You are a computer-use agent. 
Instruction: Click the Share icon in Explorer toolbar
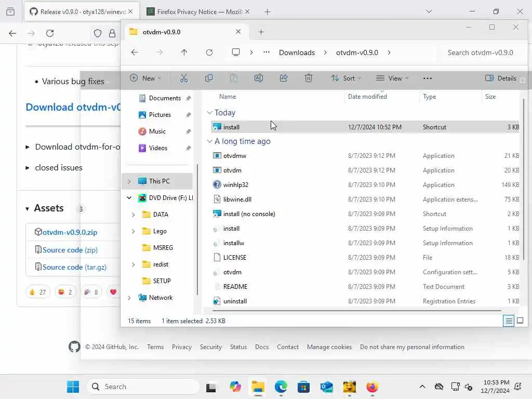pos(284,78)
